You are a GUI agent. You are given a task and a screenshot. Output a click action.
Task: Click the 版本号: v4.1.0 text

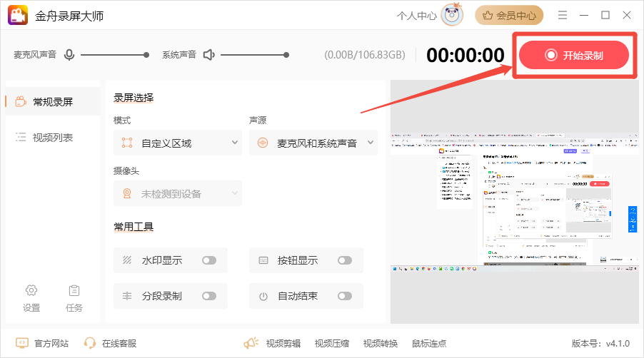tap(600, 343)
